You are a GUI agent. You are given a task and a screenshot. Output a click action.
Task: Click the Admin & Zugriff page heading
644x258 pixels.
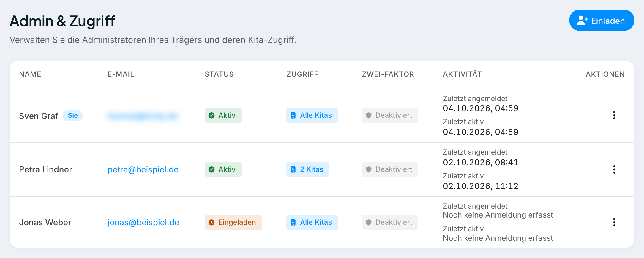[x=62, y=21]
